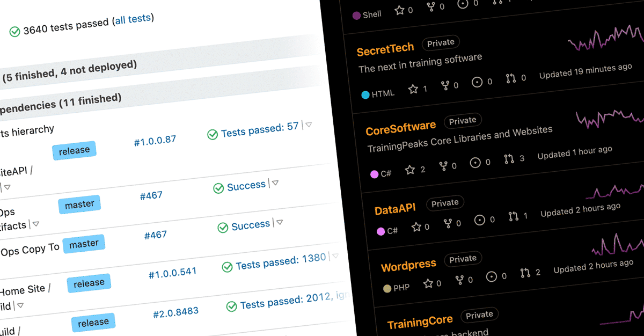Click the Success check icon in the Ops Copy To row

pos(223,228)
